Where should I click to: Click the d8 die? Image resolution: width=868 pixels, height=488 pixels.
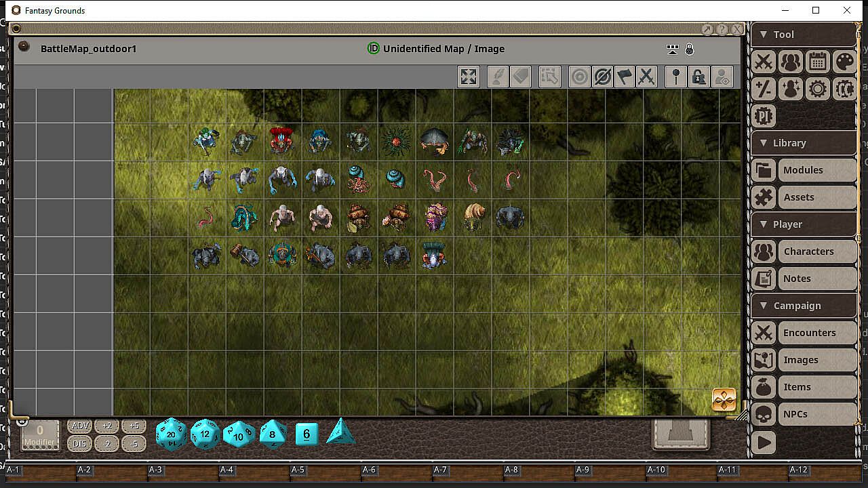[x=273, y=434]
